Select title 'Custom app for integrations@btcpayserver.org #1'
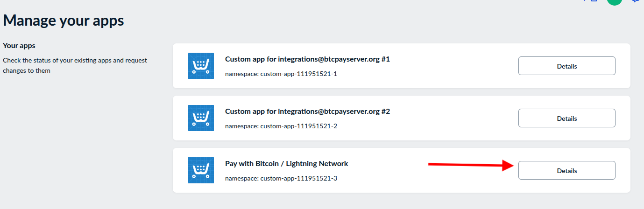Viewport: 644px width, 209px height. click(307, 59)
